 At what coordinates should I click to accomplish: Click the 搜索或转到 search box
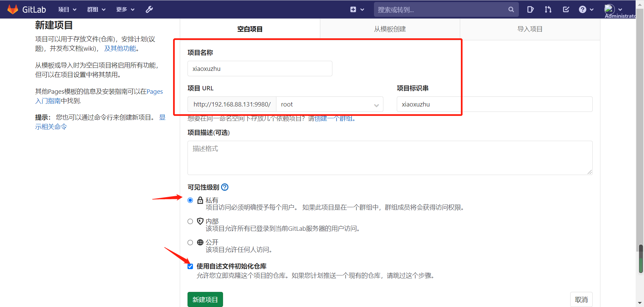446,9
